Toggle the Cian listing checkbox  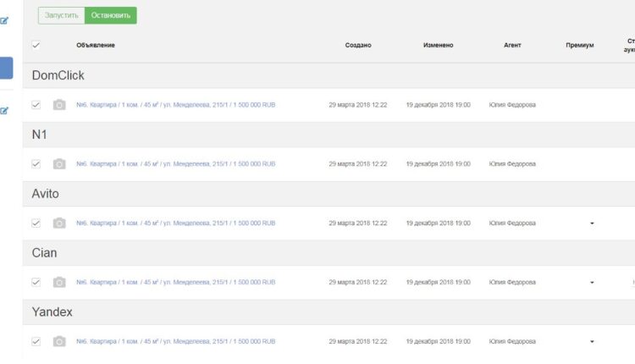tap(36, 283)
